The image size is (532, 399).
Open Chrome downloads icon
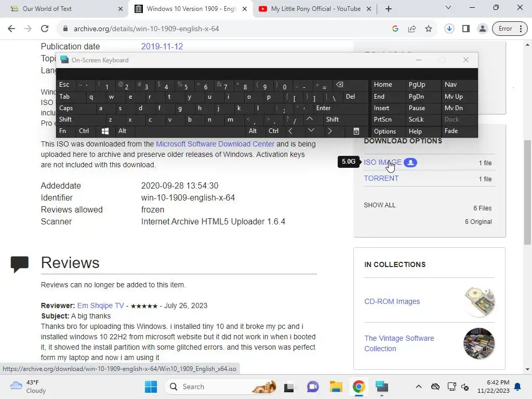449,29
